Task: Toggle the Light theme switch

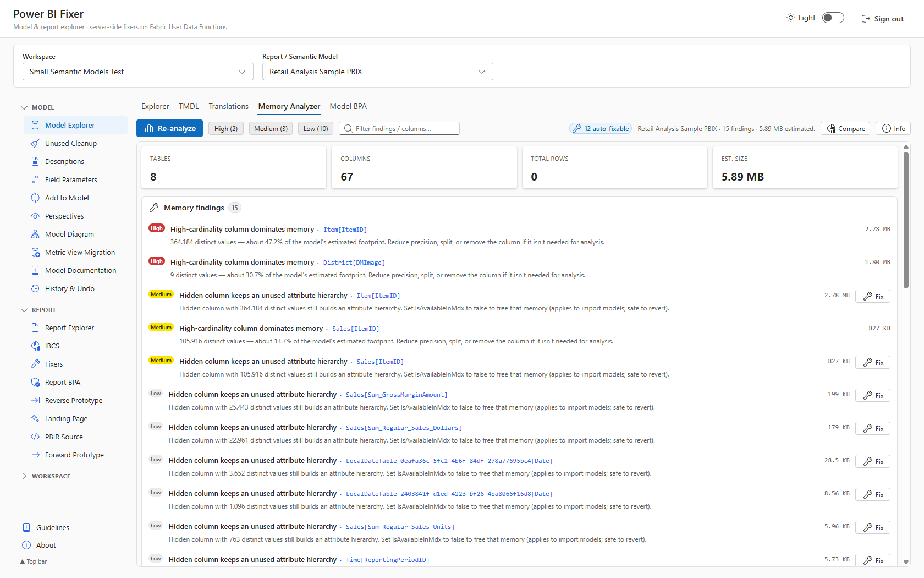Action: tap(833, 18)
